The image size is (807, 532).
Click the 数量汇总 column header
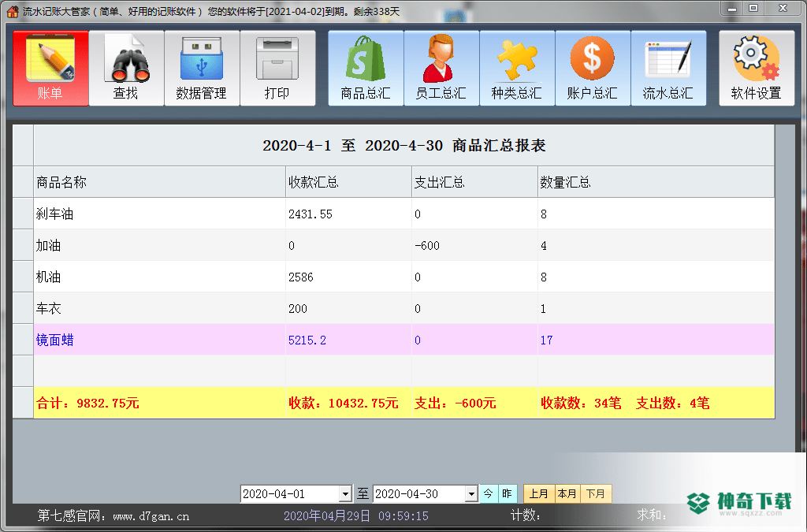coord(656,182)
